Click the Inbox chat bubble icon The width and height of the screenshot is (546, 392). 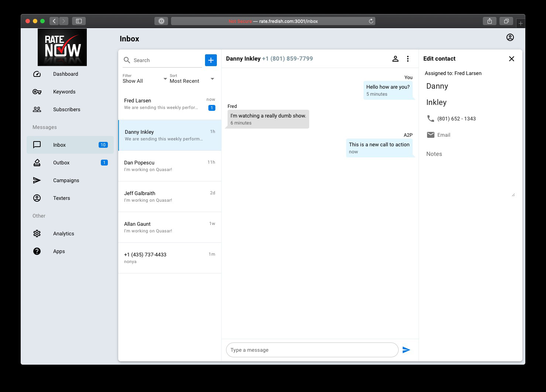point(37,145)
